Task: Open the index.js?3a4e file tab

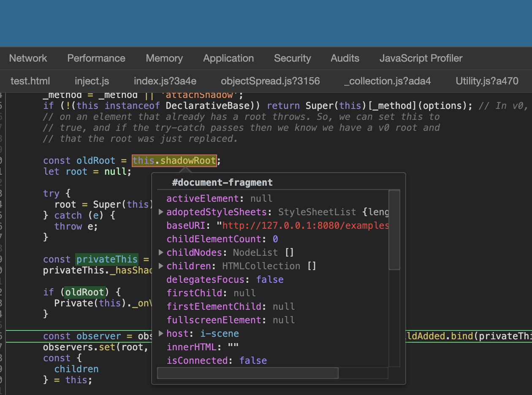Action: [165, 81]
